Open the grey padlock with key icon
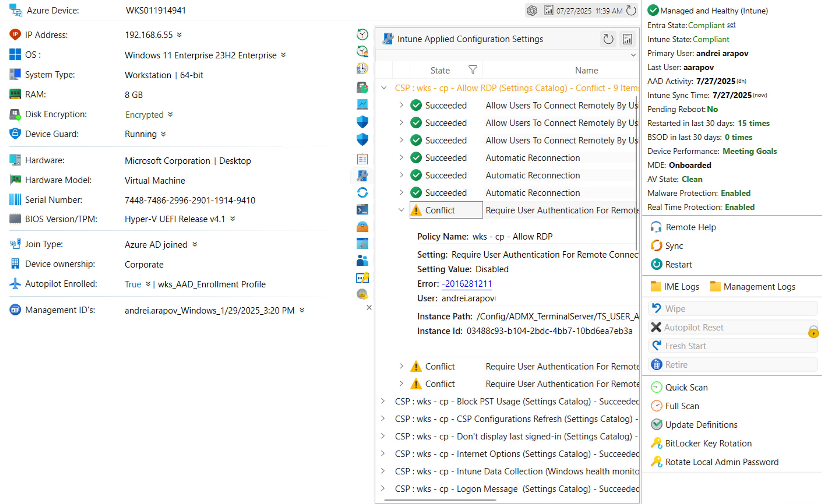Viewport: 822px width, 504px height. (362, 294)
